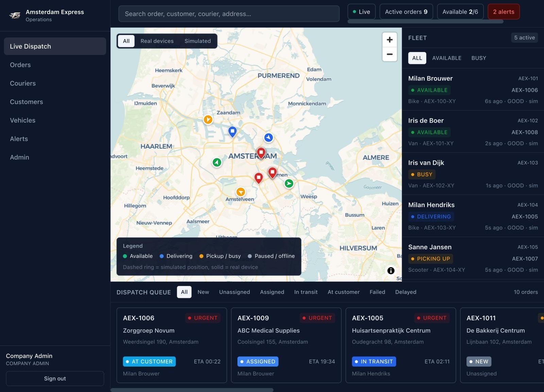Viewport: 544px width, 392px height.
Task: Open order card AEX-1009 ABC Medical Supplies
Action: [x=286, y=345]
